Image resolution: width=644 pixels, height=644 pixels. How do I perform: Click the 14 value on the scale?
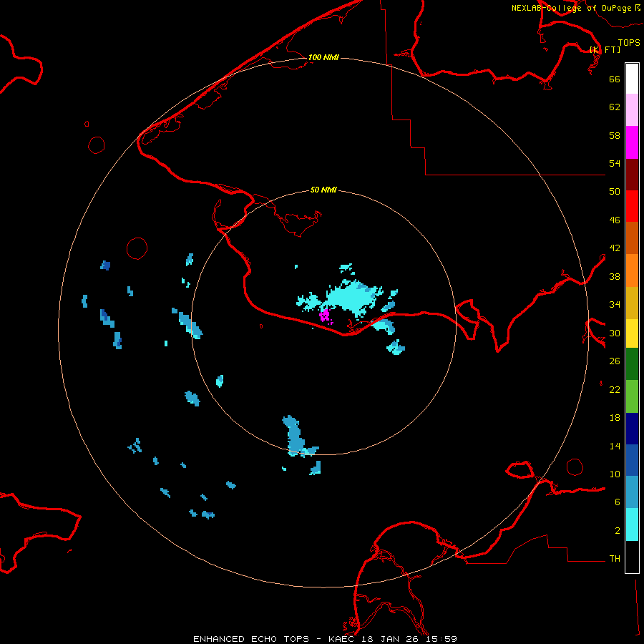(615, 446)
